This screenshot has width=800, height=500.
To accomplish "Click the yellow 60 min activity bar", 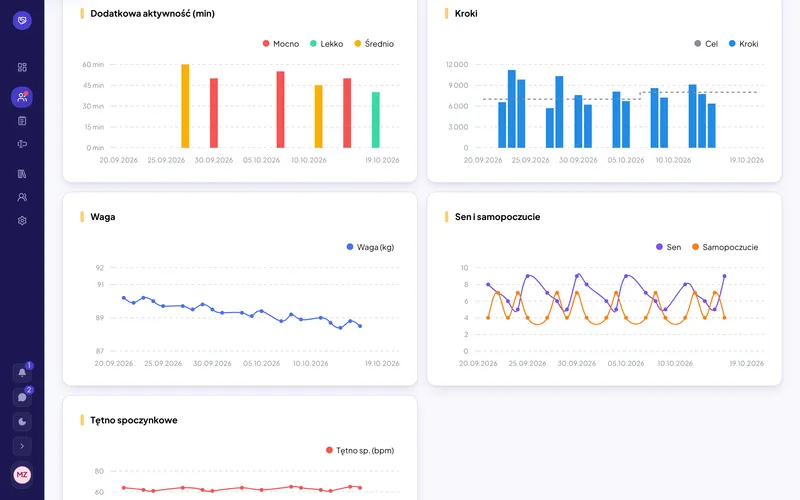I will 185,106.
